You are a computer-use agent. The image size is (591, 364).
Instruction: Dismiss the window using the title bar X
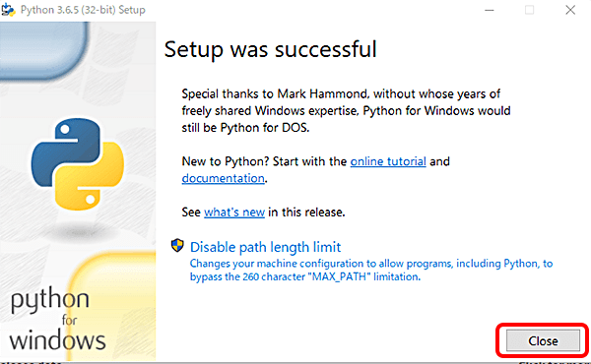pyautogui.click(x=570, y=10)
